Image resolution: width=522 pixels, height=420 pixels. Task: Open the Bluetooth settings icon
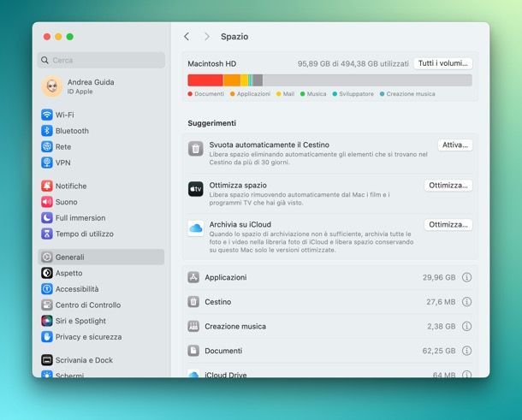pos(47,131)
